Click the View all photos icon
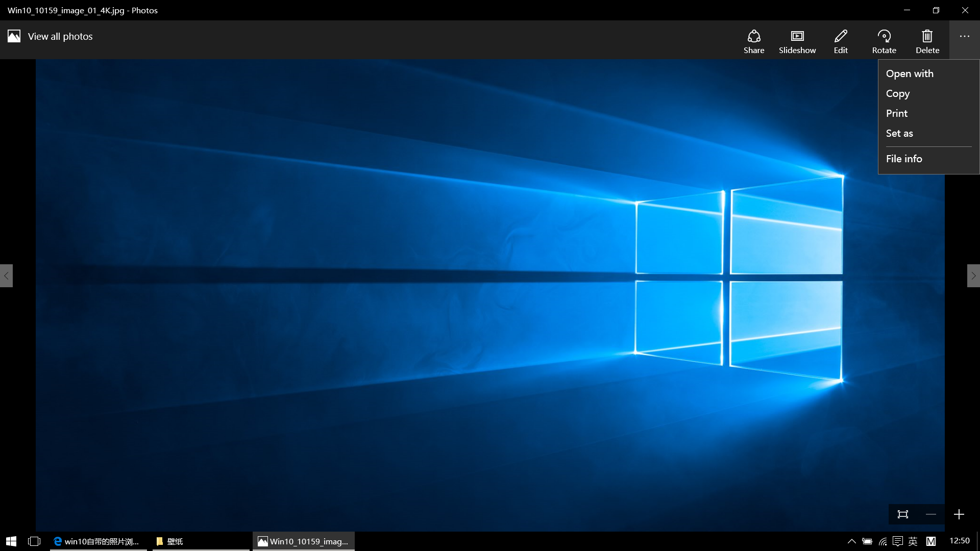The height and width of the screenshot is (551, 980). click(x=14, y=36)
